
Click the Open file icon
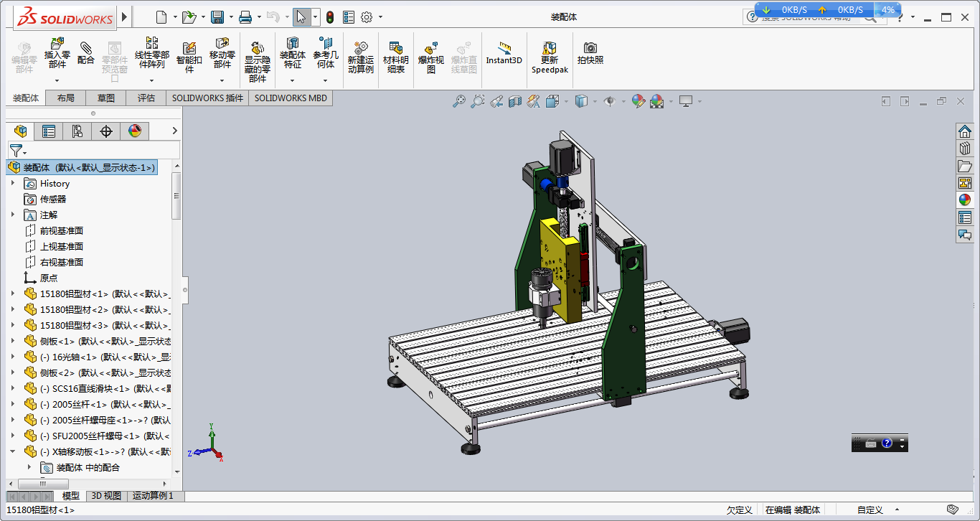pyautogui.click(x=188, y=17)
